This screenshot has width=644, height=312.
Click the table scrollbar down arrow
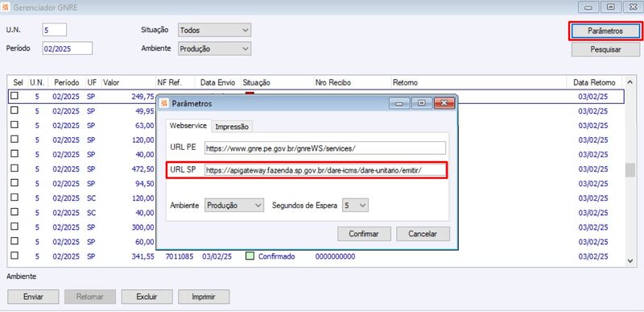tap(630, 260)
